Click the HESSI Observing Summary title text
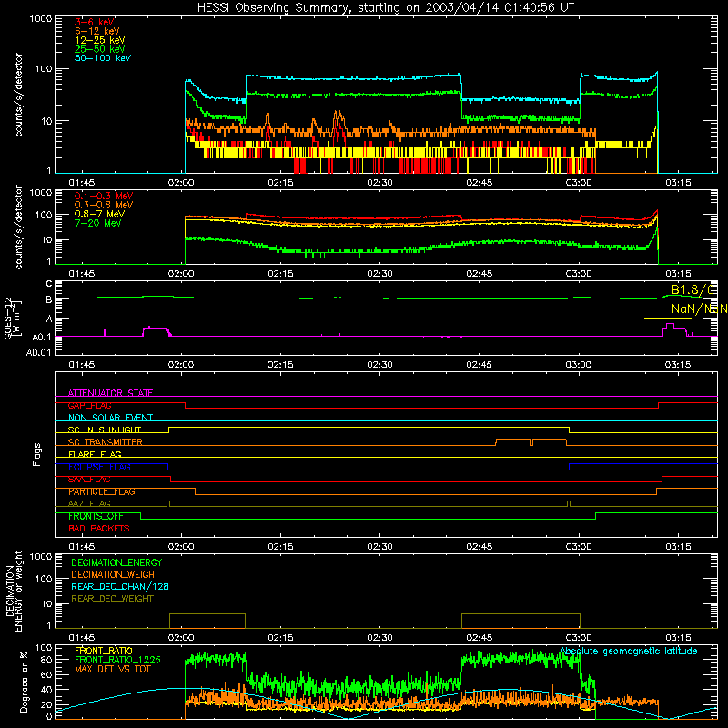The image size is (728, 728). pyautogui.click(x=386, y=8)
